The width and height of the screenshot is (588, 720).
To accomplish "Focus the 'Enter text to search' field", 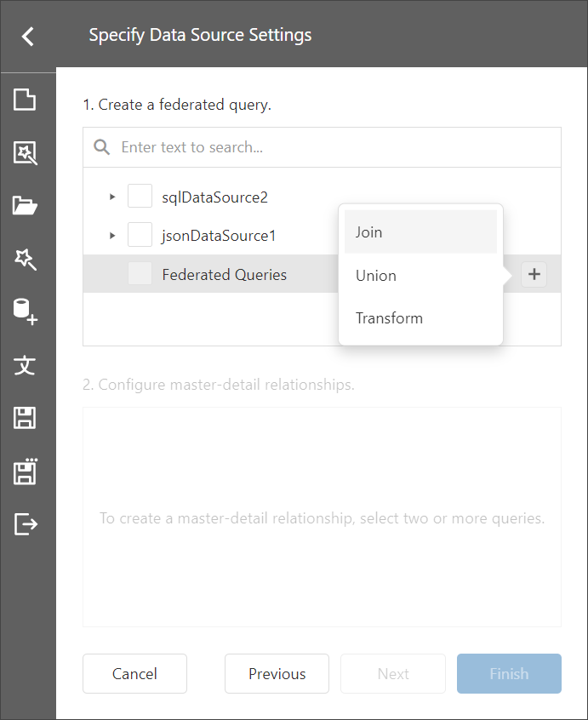I will (x=336, y=147).
